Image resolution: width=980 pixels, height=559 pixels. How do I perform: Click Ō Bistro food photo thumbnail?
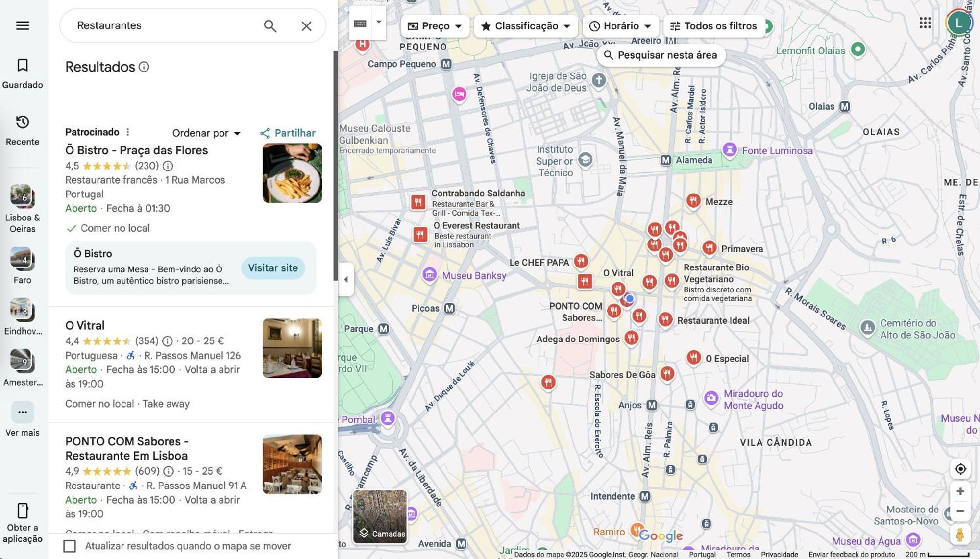(292, 173)
